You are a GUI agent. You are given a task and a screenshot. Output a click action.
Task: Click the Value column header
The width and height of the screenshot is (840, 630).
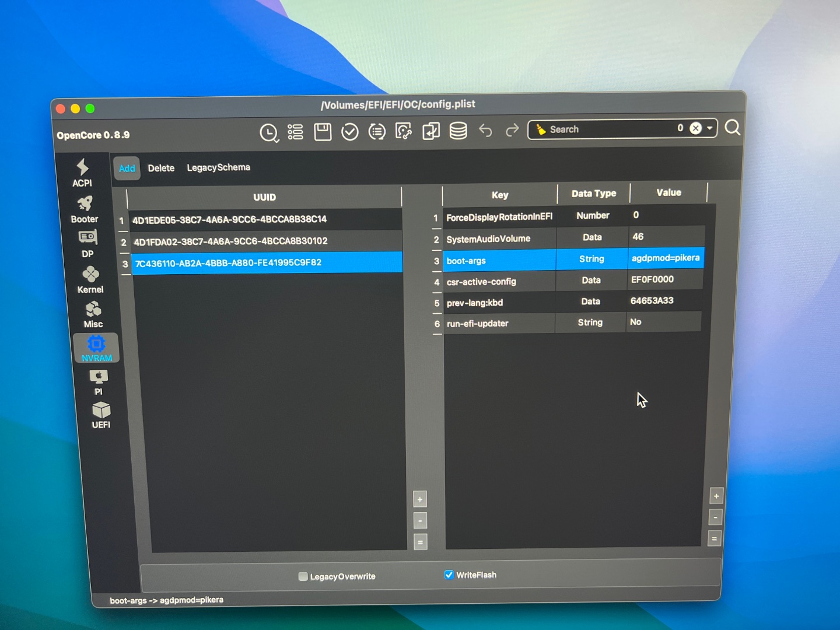(x=668, y=192)
